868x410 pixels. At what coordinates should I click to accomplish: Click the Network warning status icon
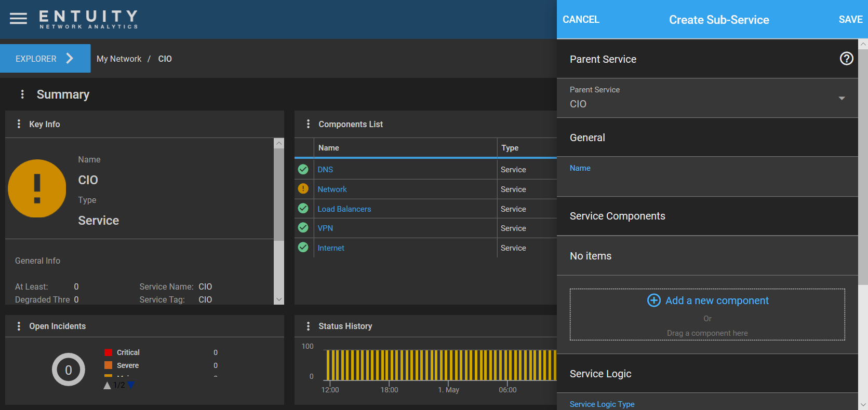click(303, 189)
